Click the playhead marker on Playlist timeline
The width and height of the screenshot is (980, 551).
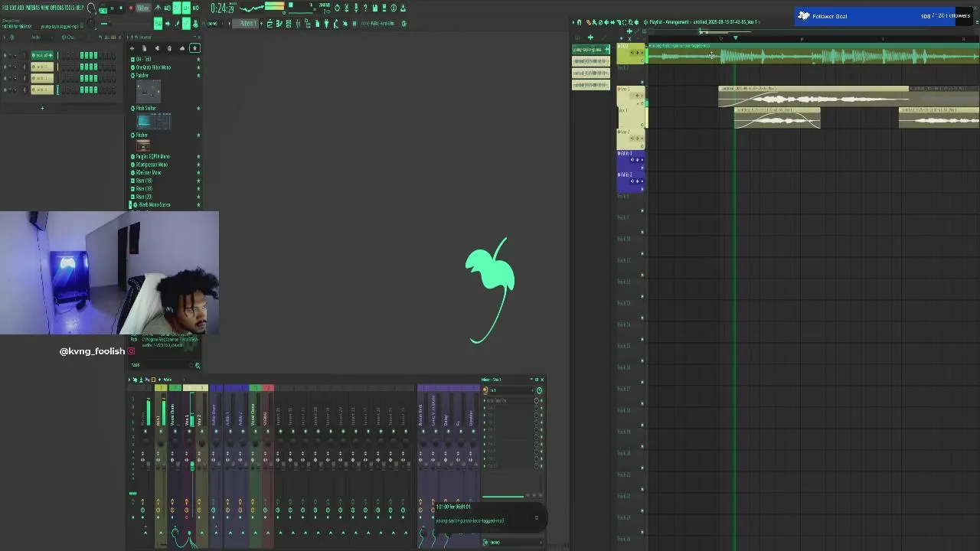coord(736,37)
